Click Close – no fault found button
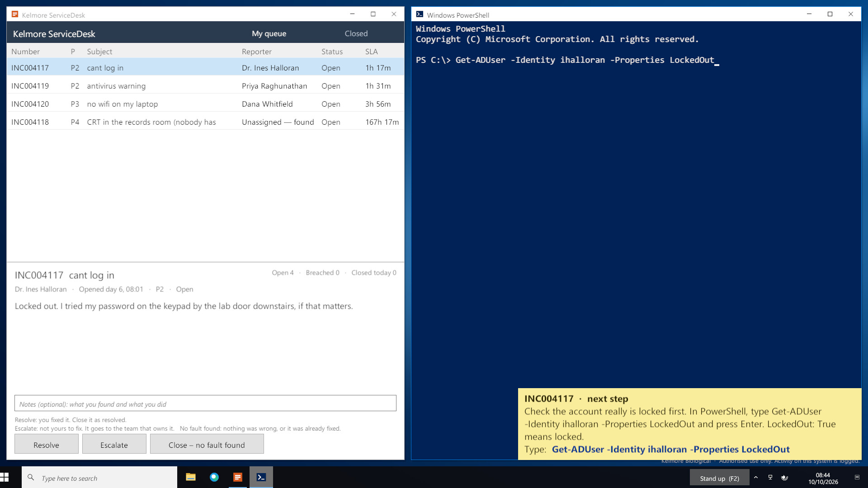Viewport: 868px width, 488px height. pyautogui.click(x=207, y=444)
